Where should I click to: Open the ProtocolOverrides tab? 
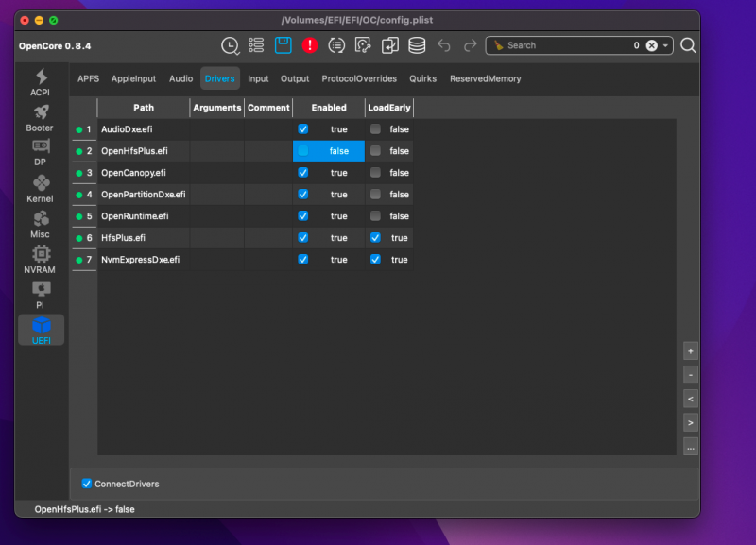tap(359, 79)
